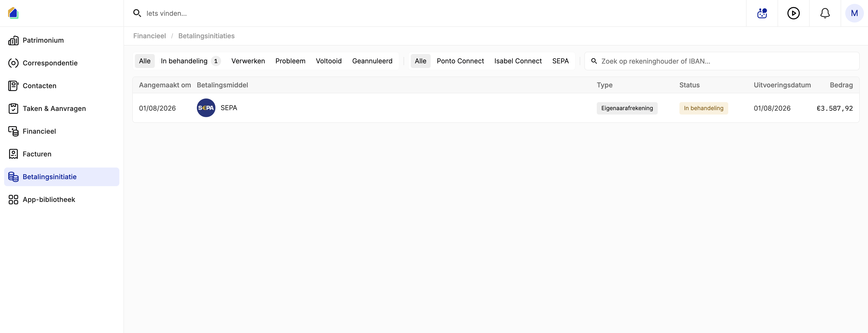Select the Alle payment method filter

[x=420, y=61]
